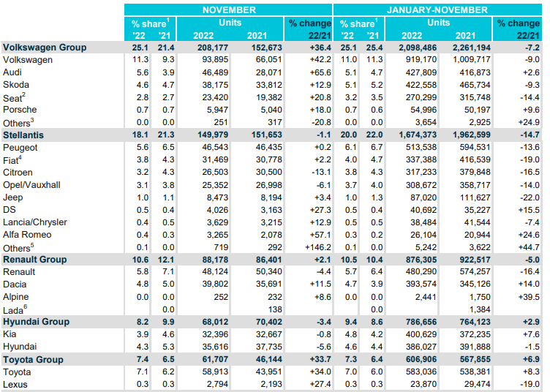Click the NOVEMBER column group header
This screenshot has height=392, width=550.
pos(229,10)
